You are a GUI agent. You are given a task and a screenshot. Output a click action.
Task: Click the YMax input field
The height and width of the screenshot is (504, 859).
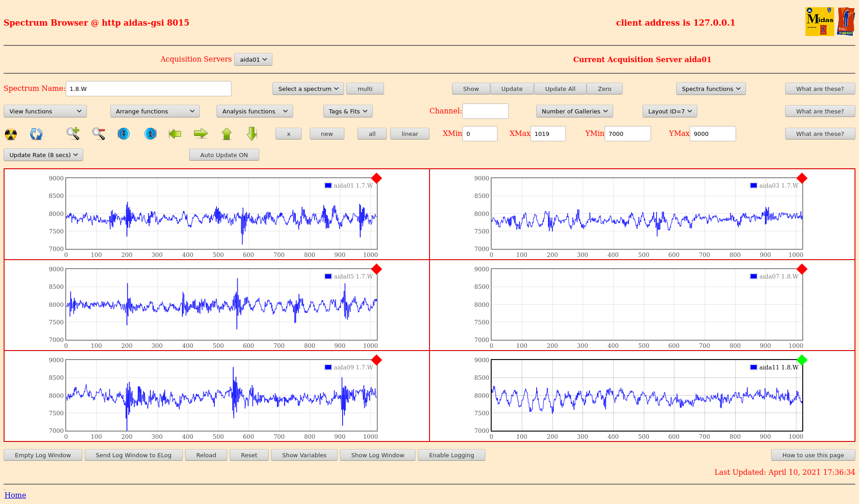713,134
